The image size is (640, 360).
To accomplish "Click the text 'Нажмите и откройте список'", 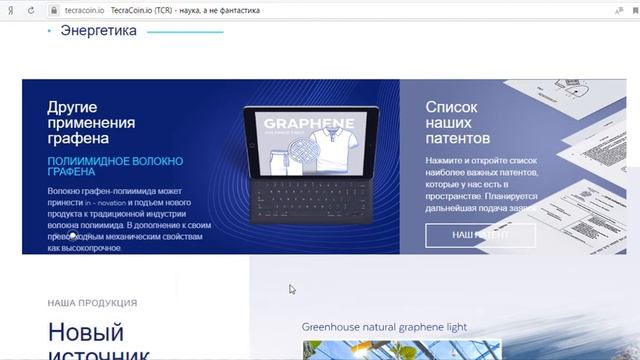I will tap(481, 160).
